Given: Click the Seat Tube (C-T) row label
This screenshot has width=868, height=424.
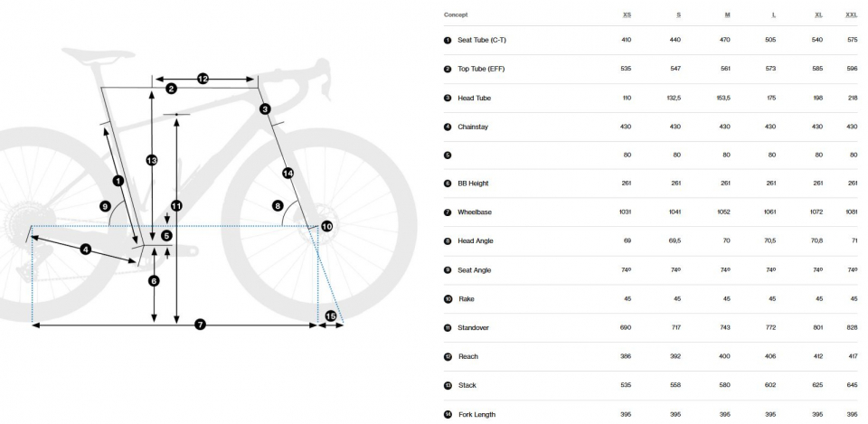Looking at the screenshot, I should click(482, 40).
